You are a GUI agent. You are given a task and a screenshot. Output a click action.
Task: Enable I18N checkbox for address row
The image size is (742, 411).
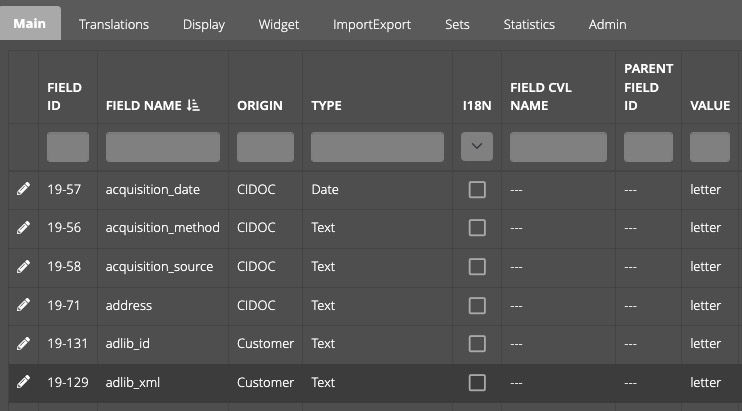(477, 306)
